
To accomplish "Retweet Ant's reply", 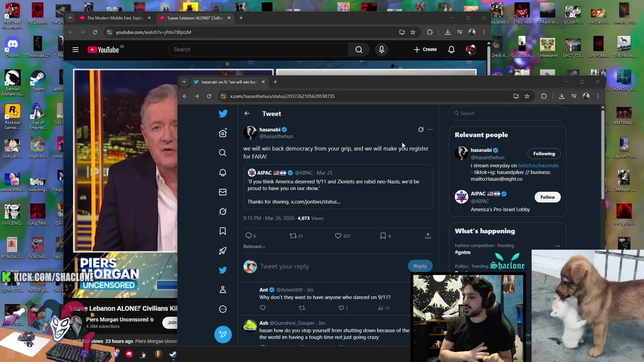I will coord(302,308).
